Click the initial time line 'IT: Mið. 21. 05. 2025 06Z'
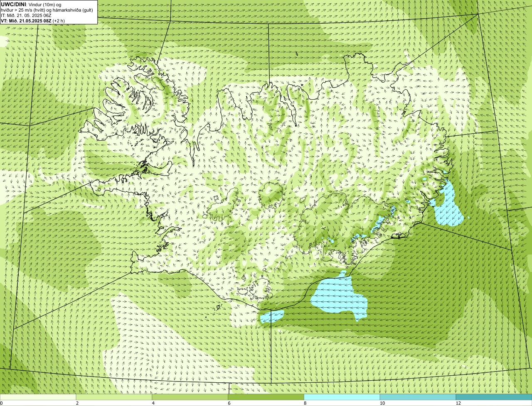The height and width of the screenshot is (406, 532). coord(26,15)
